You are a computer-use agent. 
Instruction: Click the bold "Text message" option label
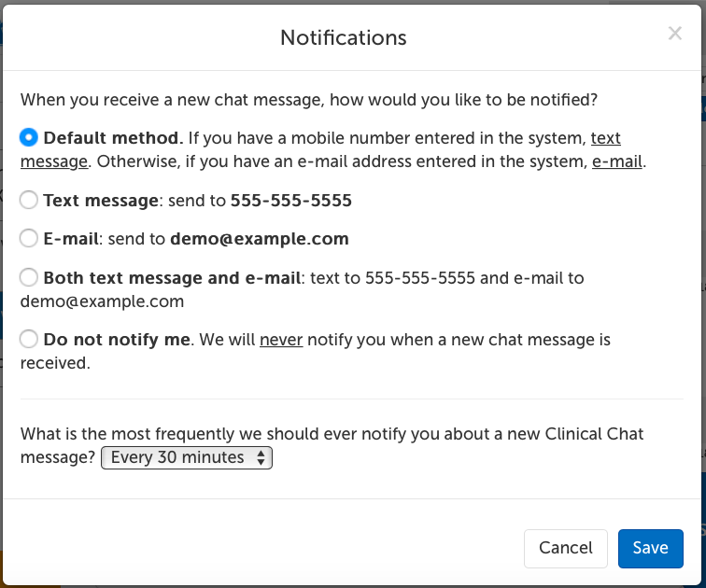[x=101, y=201]
